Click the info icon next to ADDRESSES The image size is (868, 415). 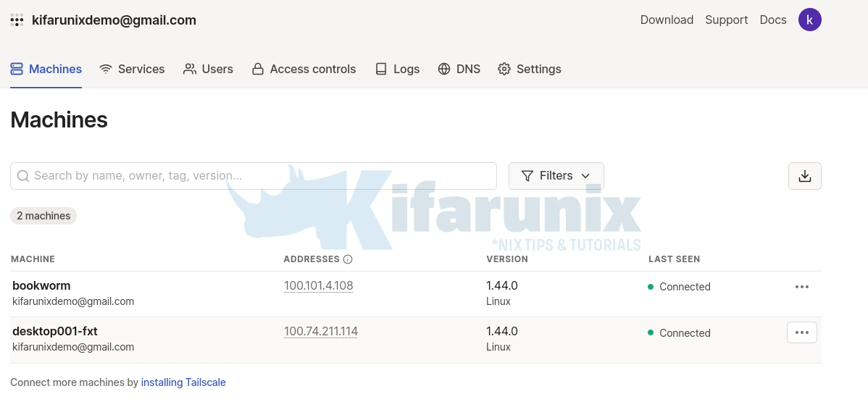click(x=348, y=259)
